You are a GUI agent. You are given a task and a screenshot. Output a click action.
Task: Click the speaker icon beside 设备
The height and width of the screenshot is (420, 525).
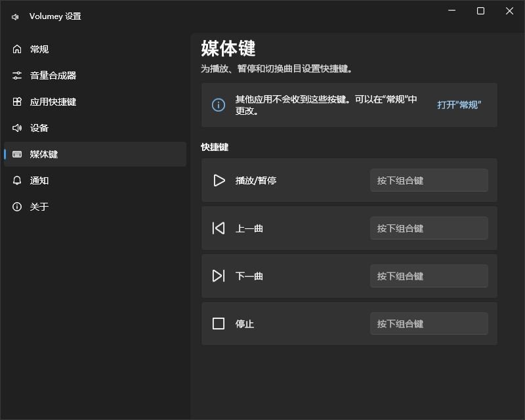[17, 128]
